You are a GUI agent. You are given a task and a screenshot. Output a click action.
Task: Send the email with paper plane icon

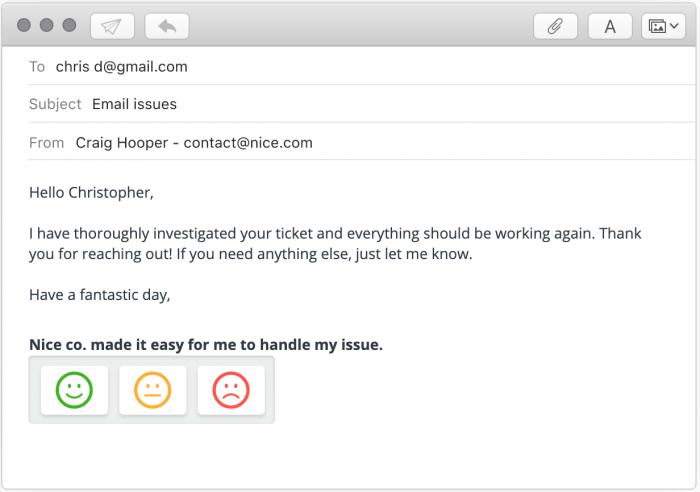(x=112, y=26)
